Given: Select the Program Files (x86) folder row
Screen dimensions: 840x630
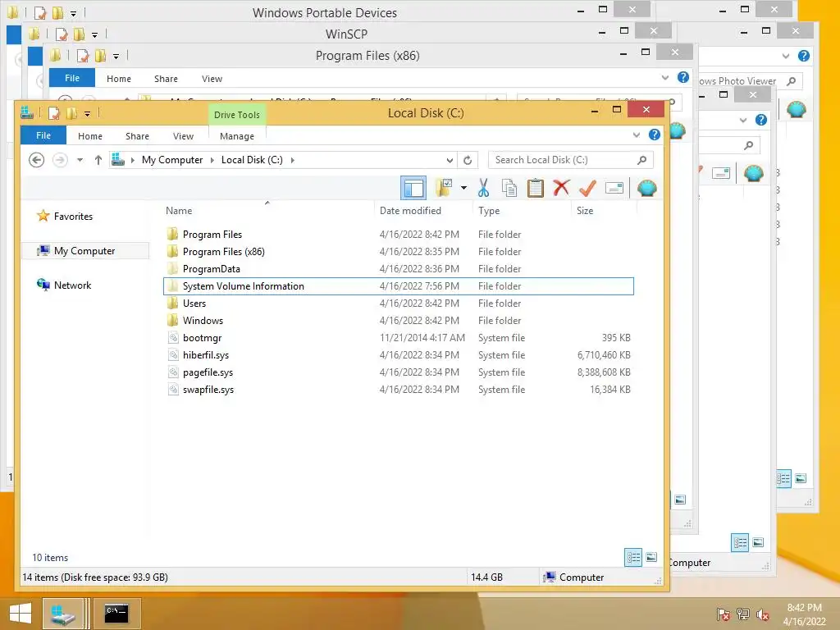Looking at the screenshot, I should point(398,251).
